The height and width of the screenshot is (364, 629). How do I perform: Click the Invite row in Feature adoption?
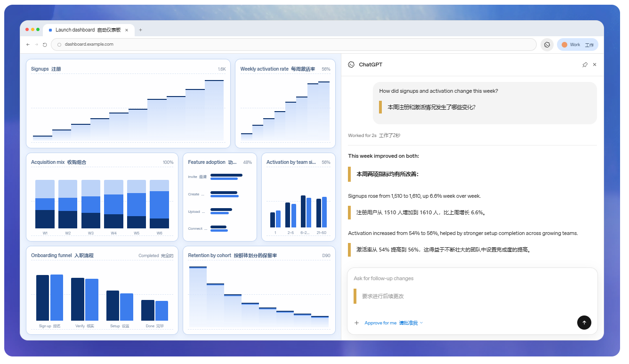[x=215, y=177]
